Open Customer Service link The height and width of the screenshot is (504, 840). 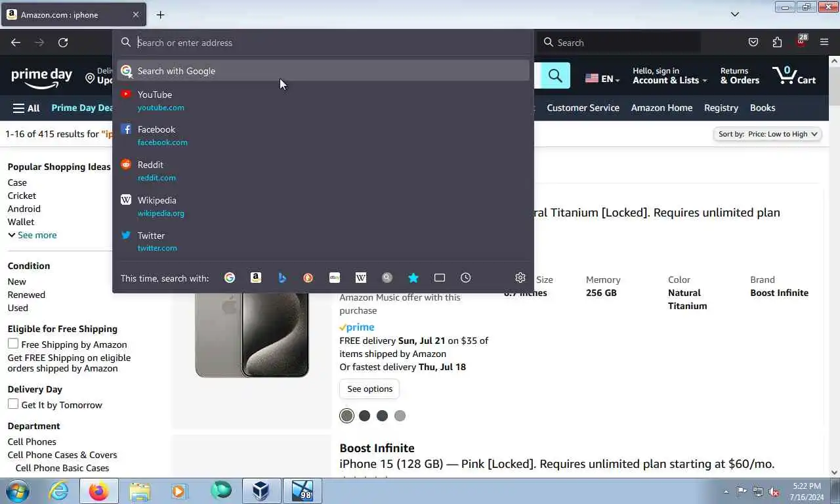coord(583,108)
